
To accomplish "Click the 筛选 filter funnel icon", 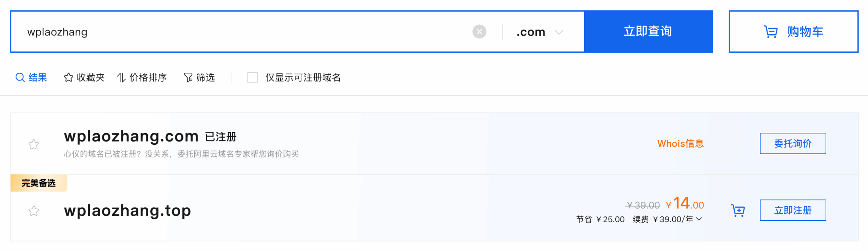I will pyautogui.click(x=188, y=77).
